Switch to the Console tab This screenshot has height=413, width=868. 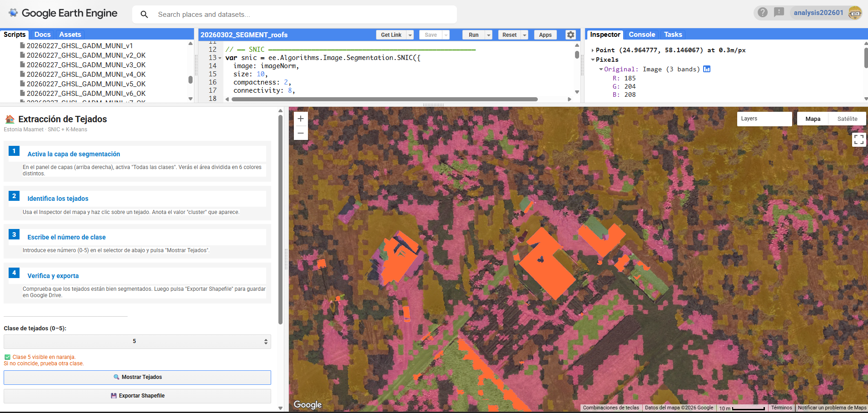tap(641, 35)
